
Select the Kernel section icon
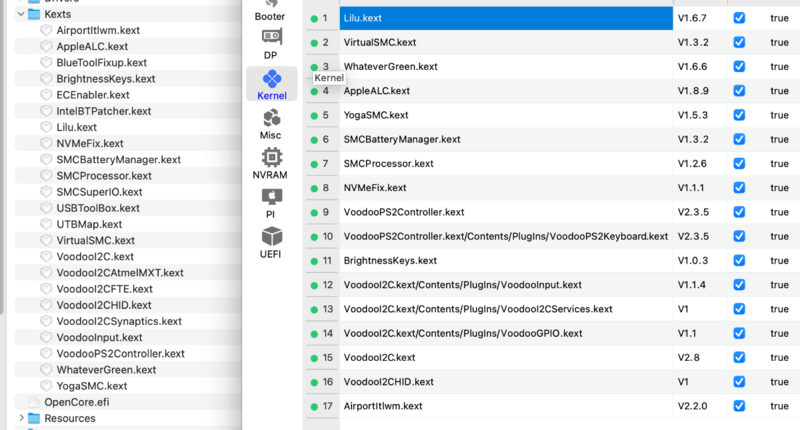pos(271,79)
